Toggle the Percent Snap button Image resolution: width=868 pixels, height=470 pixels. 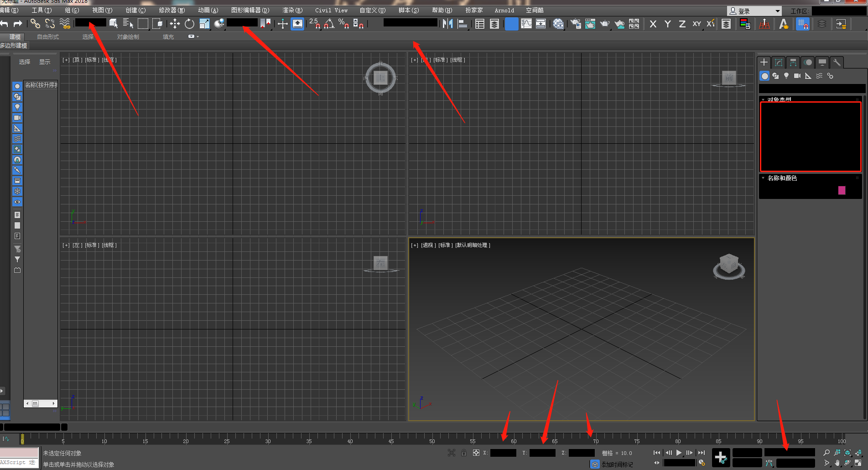[x=344, y=24]
